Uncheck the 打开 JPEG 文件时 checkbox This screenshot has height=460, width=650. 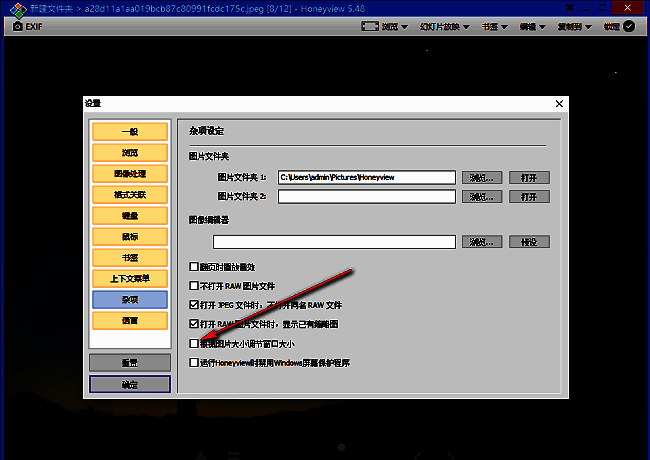pos(194,305)
